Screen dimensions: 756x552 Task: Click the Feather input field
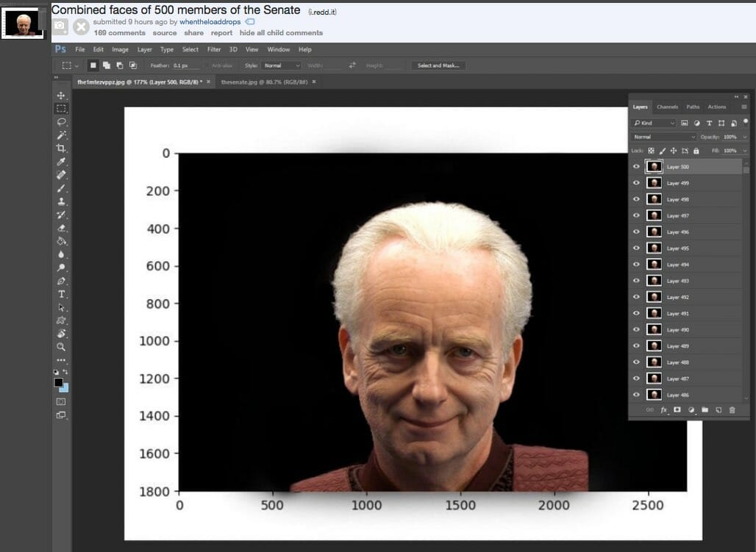pos(186,65)
